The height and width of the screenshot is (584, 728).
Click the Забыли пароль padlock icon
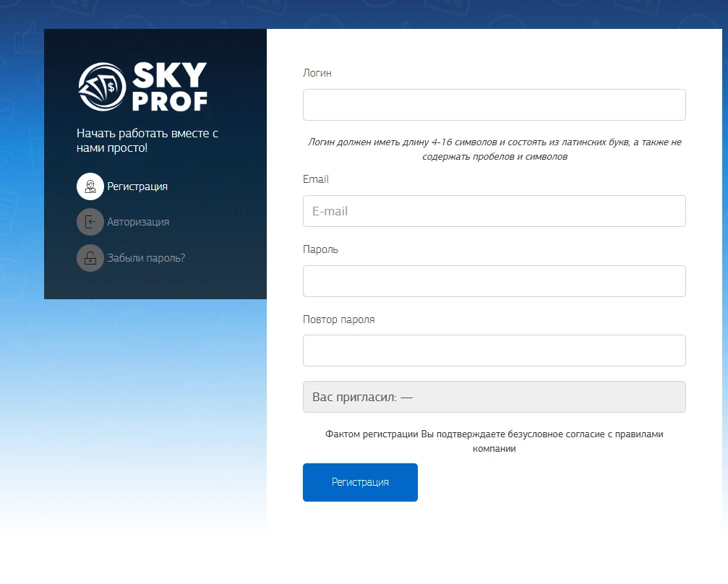coord(90,258)
